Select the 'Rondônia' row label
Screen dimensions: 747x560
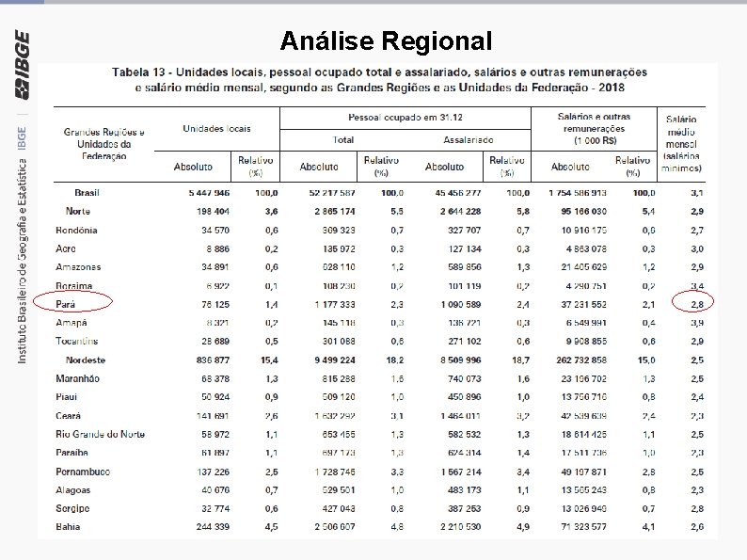(x=76, y=231)
